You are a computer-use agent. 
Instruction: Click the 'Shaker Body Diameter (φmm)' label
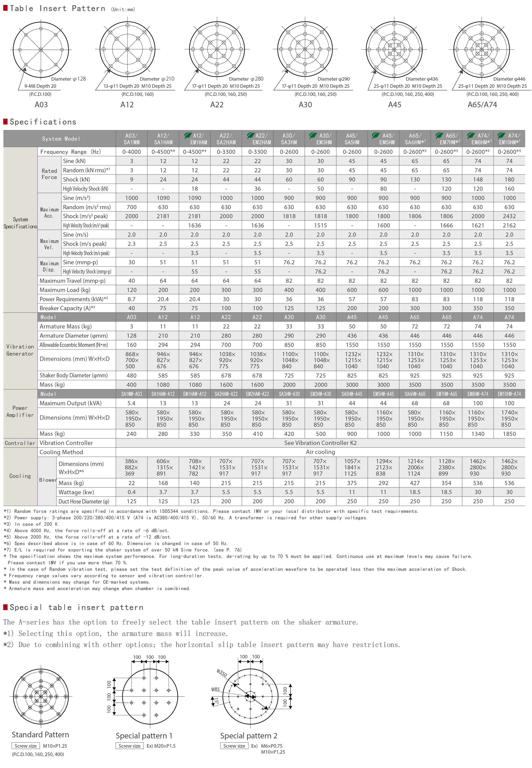[x=74, y=375]
